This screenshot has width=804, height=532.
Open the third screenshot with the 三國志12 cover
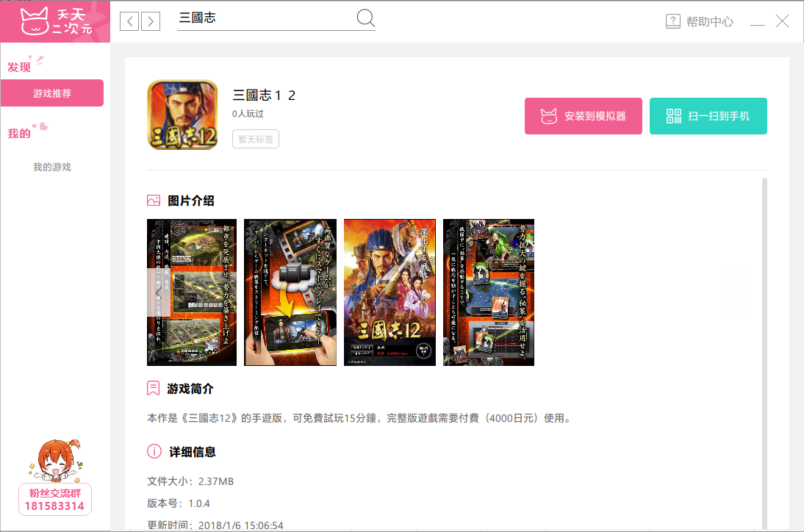[x=390, y=292]
